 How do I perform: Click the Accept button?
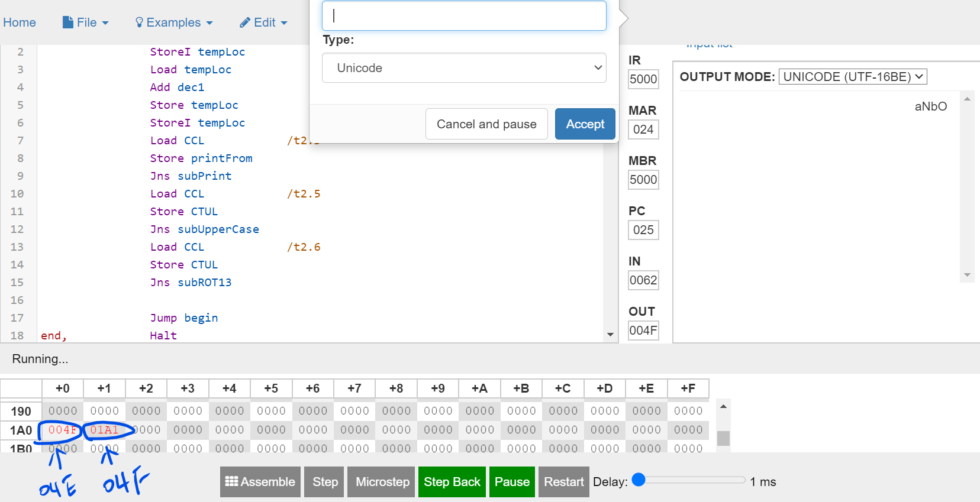(585, 124)
